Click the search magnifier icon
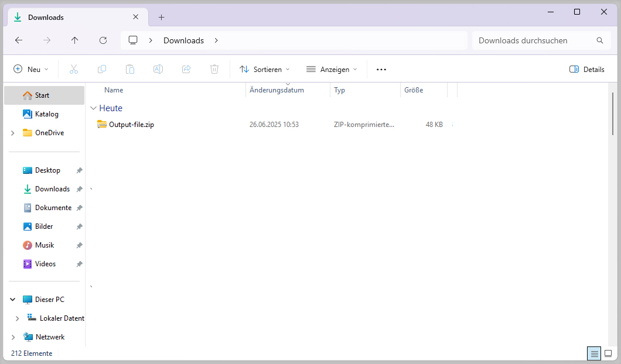This screenshot has height=364, width=621. pos(599,40)
